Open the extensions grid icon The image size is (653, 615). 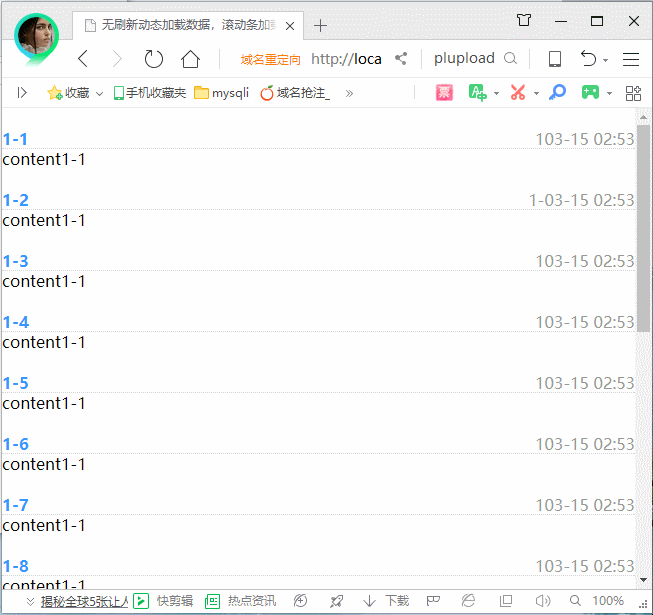(633, 93)
